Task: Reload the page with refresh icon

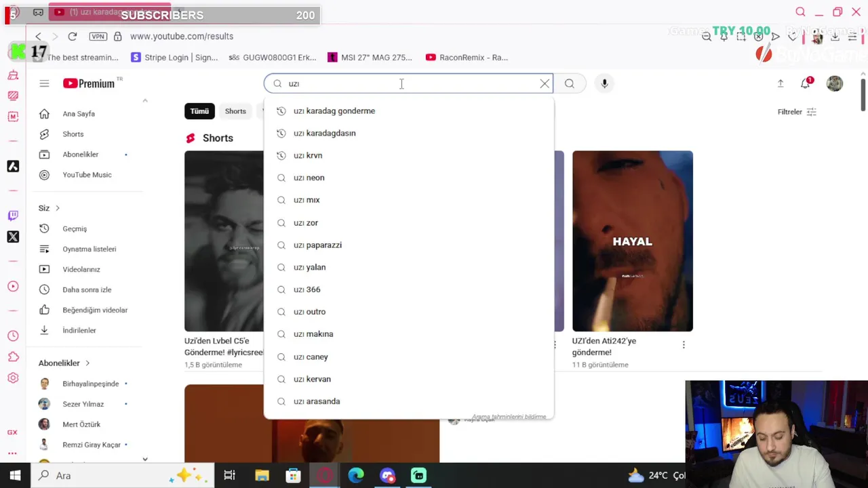Action: pos(73,36)
